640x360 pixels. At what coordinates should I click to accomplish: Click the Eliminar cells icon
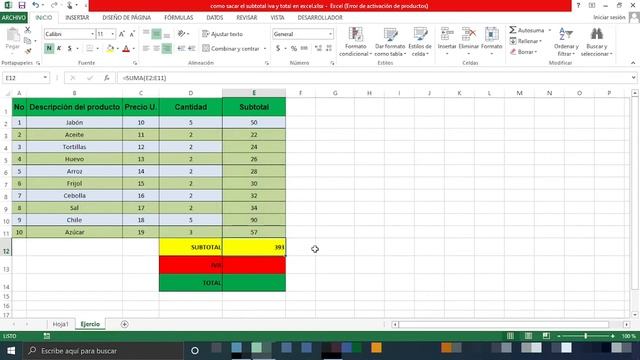[469, 34]
